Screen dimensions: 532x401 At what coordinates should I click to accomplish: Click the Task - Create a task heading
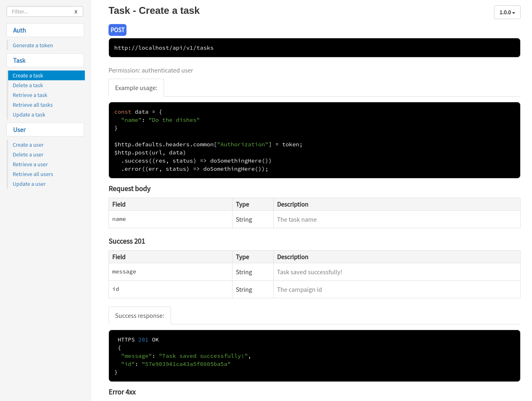click(154, 11)
